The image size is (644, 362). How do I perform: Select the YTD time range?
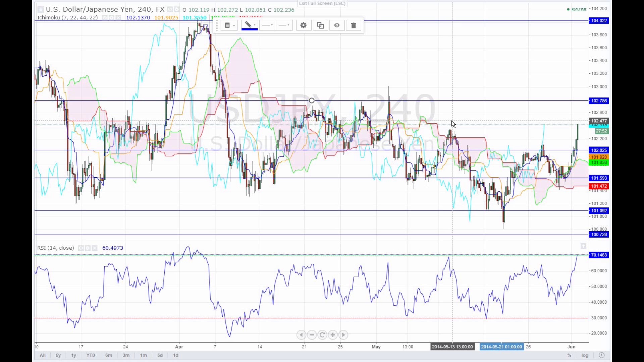[x=91, y=355]
